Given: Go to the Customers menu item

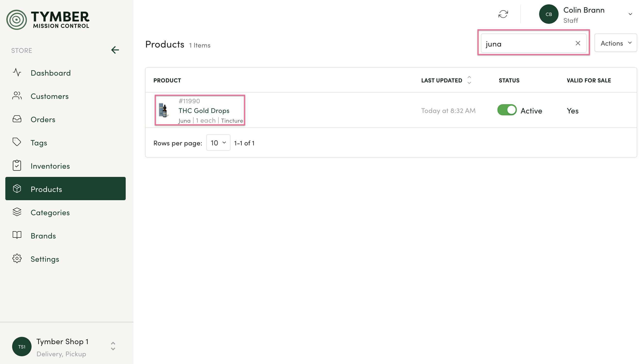Looking at the screenshot, I should coord(49,96).
